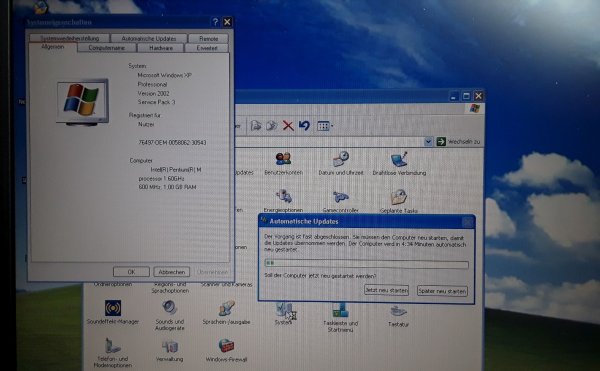Click the Regions- und Sprachoptionen label
The image size is (600, 371).
170,287
